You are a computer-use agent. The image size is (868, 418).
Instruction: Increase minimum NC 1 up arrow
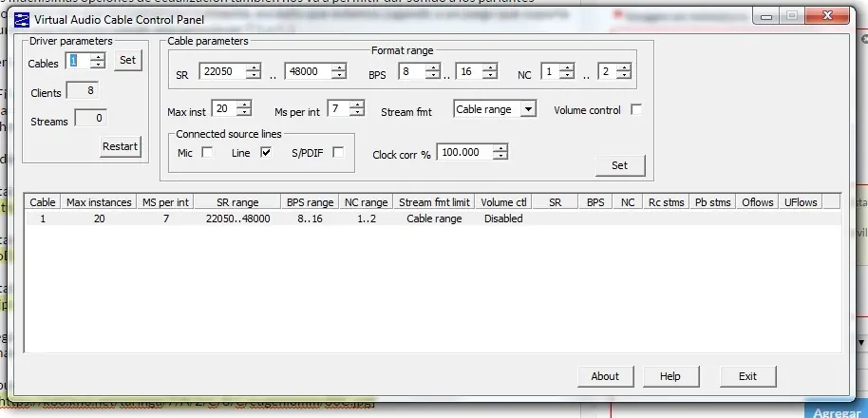click(x=567, y=67)
